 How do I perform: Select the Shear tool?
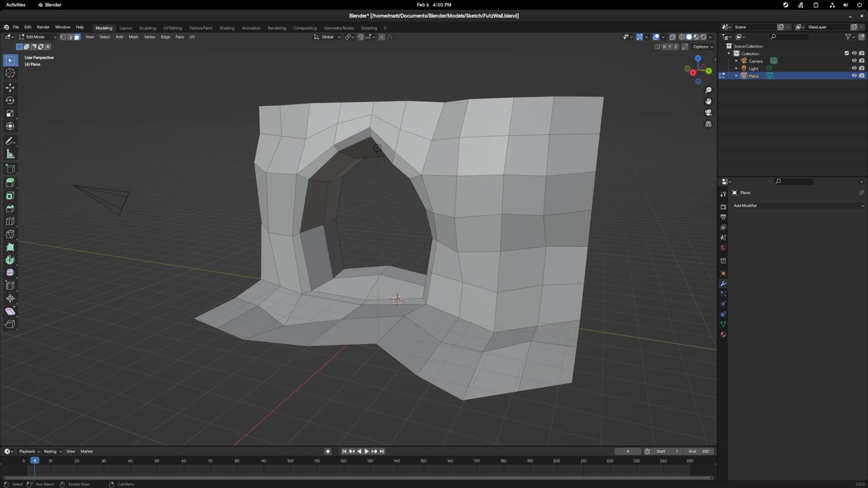point(10,311)
